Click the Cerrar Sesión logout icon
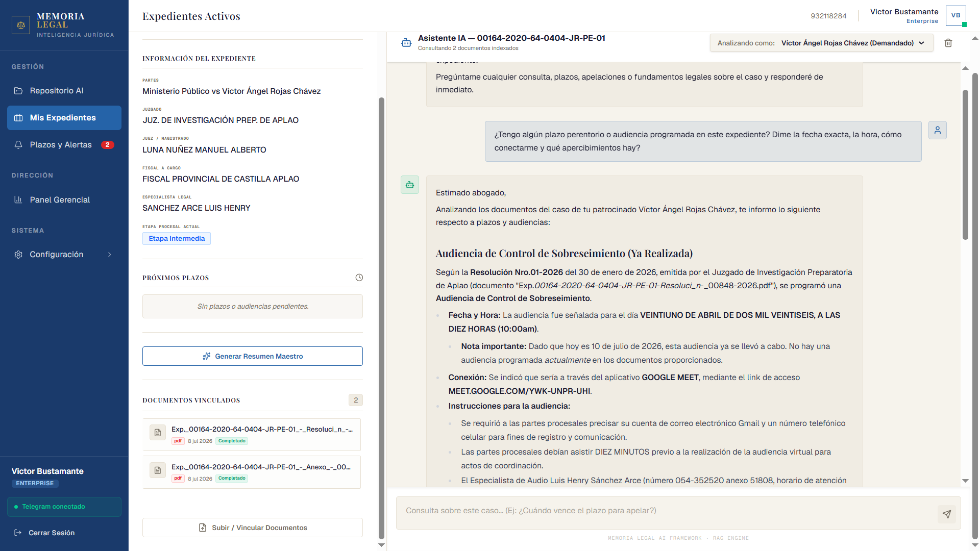The width and height of the screenshot is (980, 551). pyautogui.click(x=18, y=533)
